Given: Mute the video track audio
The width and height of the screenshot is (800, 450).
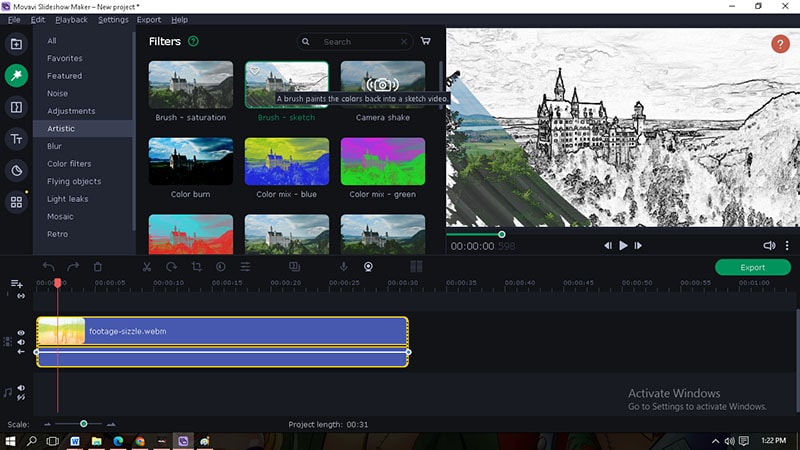Looking at the screenshot, I should [x=21, y=342].
